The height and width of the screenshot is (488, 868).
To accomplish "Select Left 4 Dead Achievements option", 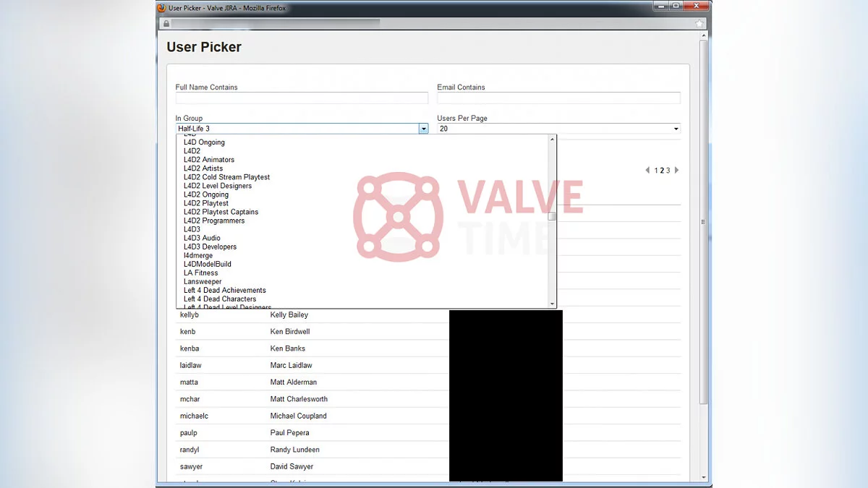I will click(225, 290).
